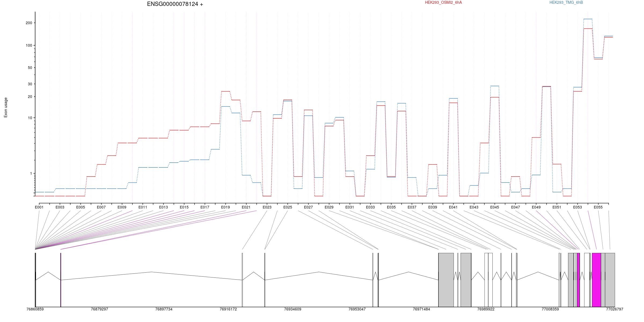Screen dimensions: 644x322
Task: Click the blue E054 peak segment above 200
Action: tap(588, 19)
